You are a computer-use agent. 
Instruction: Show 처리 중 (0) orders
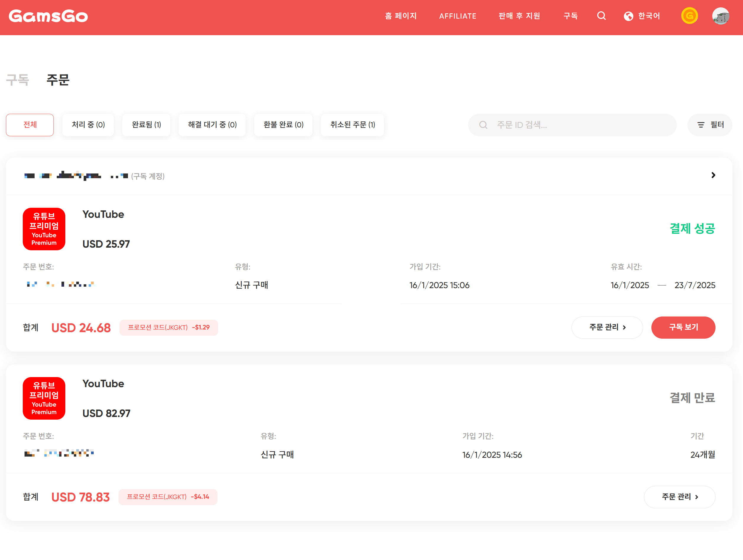[88, 125]
